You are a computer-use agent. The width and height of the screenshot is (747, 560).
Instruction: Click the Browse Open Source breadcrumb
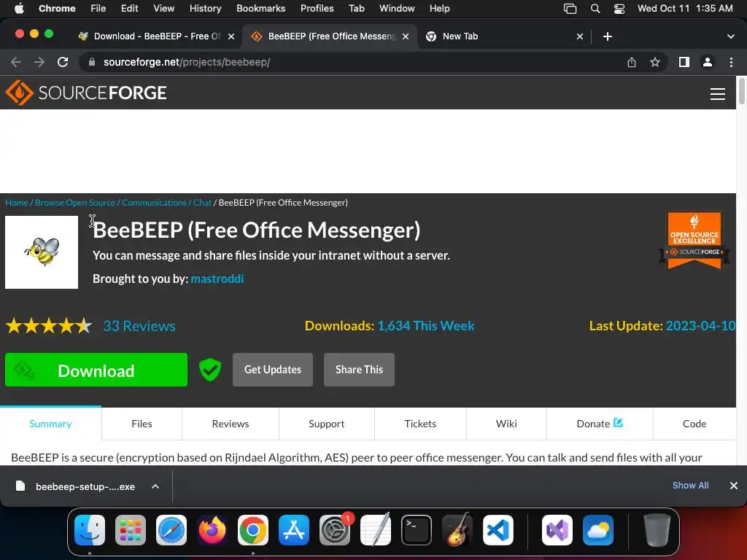(75, 203)
